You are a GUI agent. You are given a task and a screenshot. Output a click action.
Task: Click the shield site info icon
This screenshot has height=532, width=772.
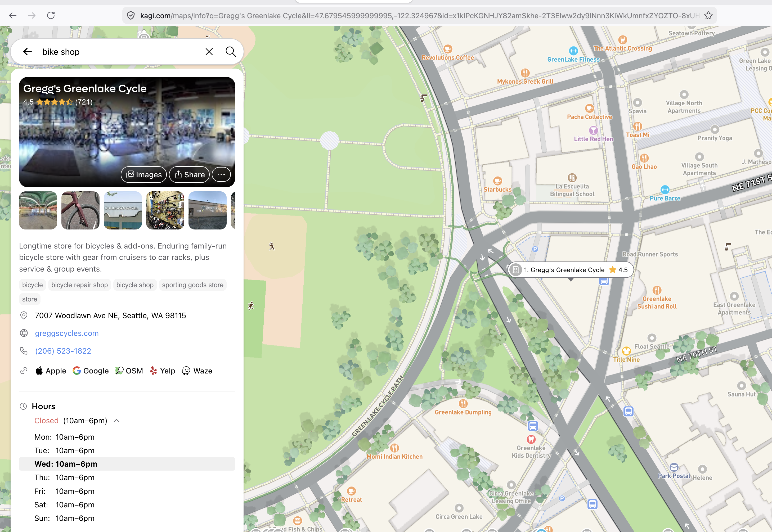(x=131, y=15)
